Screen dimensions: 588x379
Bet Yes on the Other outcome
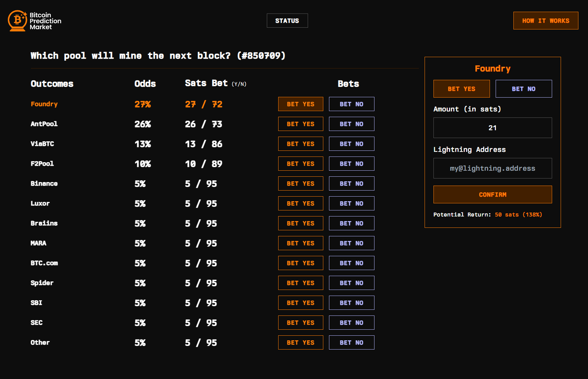pyautogui.click(x=301, y=342)
